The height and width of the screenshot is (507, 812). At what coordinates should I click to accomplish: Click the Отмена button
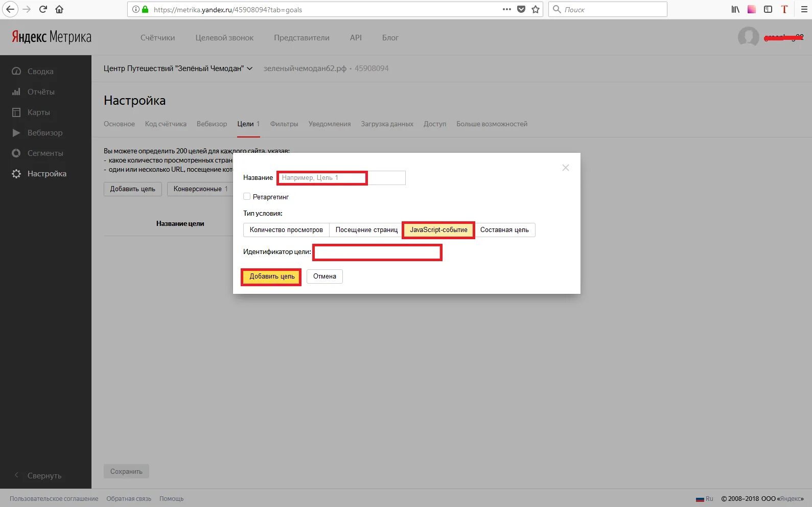point(324,276)
